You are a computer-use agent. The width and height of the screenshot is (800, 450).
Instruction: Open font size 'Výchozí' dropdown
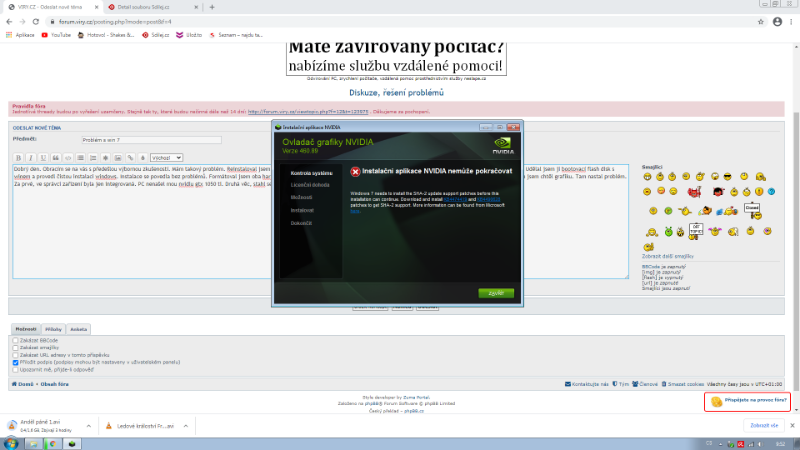click(166, 158)
